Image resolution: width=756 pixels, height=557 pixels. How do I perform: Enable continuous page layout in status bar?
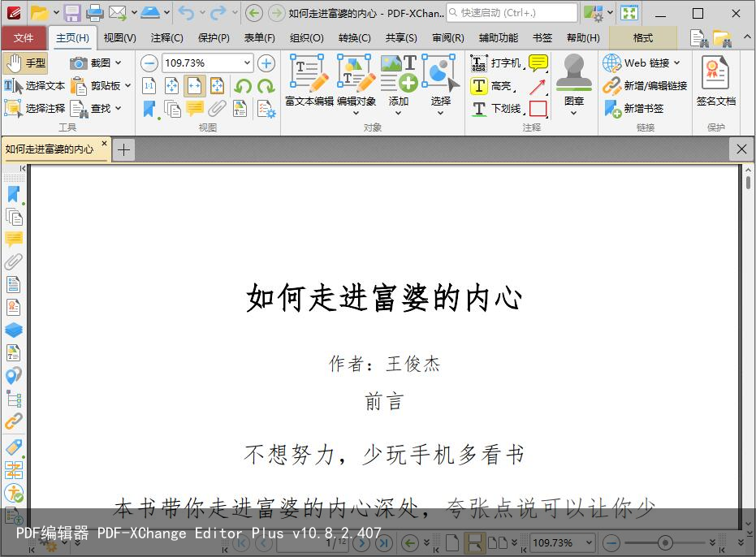(x=473, y=542)
